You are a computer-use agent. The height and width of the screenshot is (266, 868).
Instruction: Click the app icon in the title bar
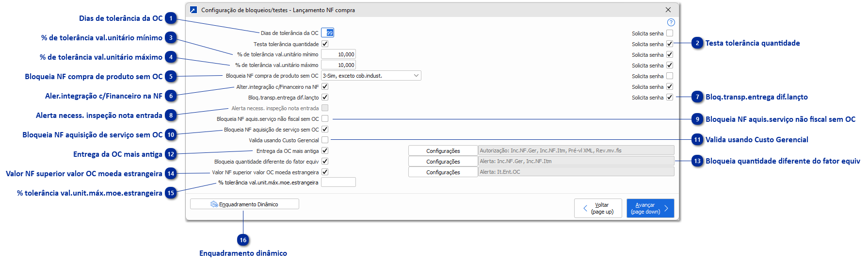(x=193, y=10)
